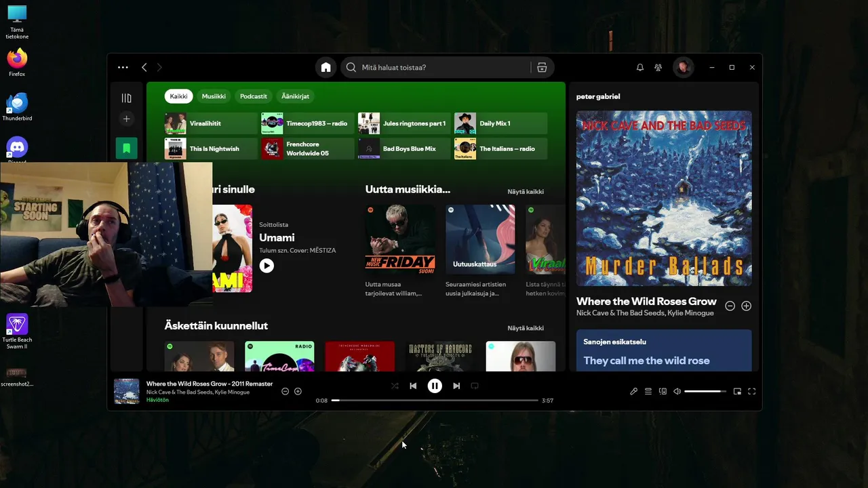The width and height of the screenshot is (868, 488).
Task: Open notifications bell
Action: click(639, 67)
